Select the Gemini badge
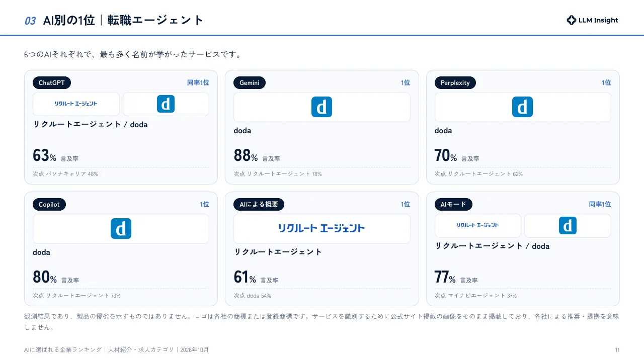The image size is (644, 362). [250, 83]
